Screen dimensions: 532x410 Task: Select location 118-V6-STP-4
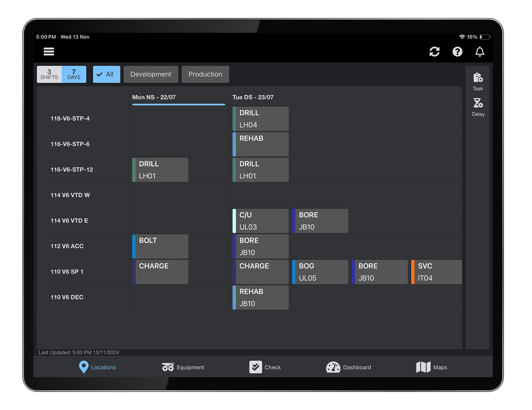tap(70, 119)
